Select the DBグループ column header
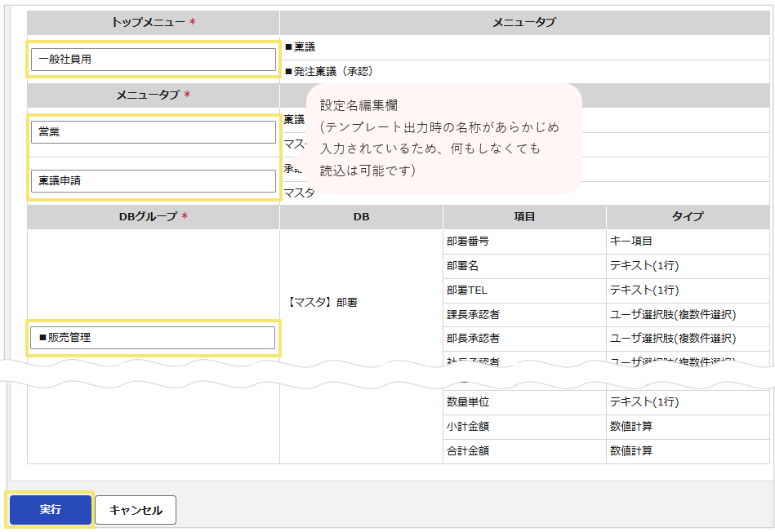This screenshot has width=775, height=532. pos(154,216)
